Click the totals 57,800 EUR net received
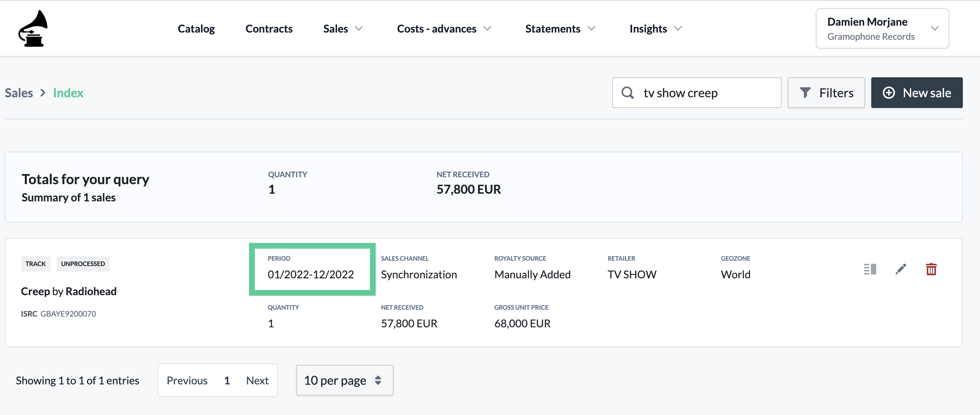The image size is (980, 415). 469,189
